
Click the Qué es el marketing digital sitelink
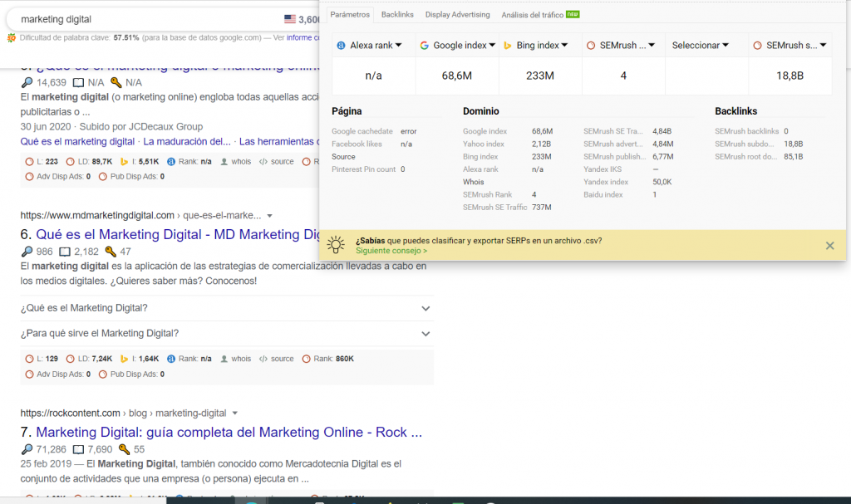point(77,142)
